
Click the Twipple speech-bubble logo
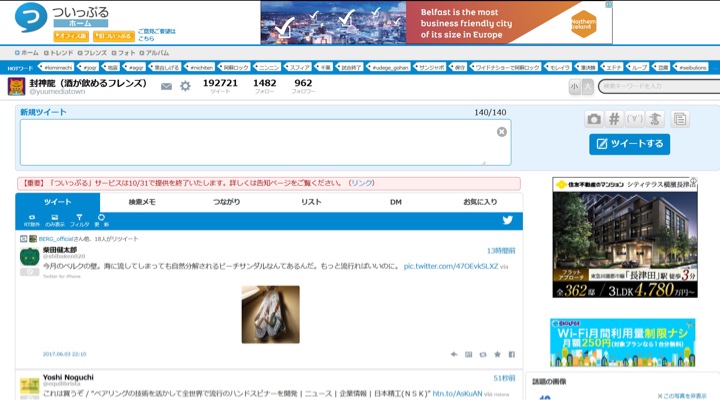(31, 17)
